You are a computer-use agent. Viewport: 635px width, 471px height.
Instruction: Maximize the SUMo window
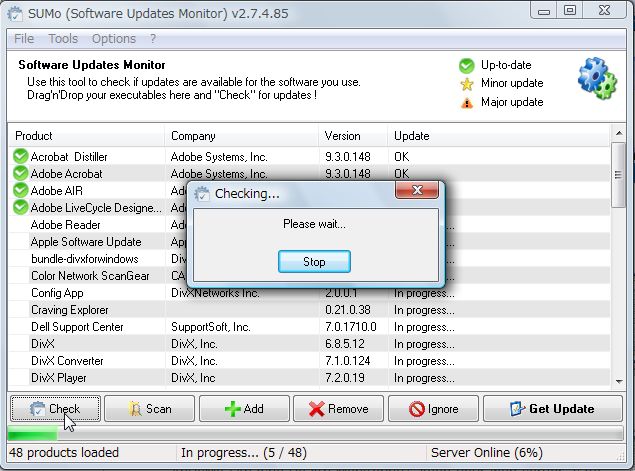pyautogui.click(x=570, y=11)
